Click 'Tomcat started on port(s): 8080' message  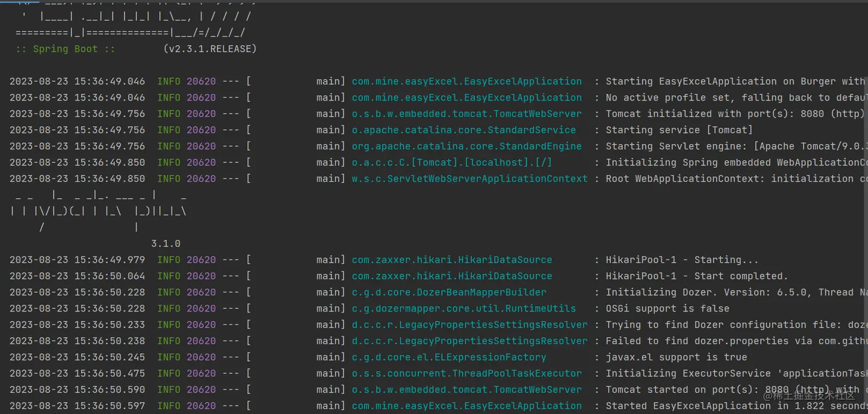click(x=697, y=389)
